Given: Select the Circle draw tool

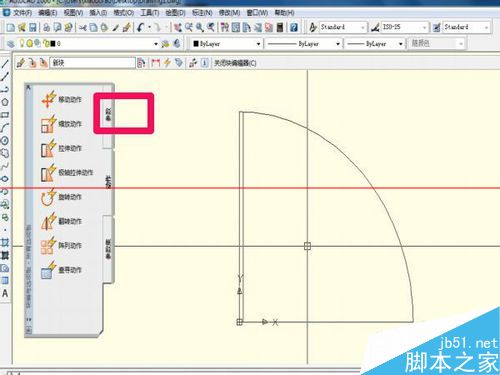Looking at the screenshot, I should (x=5, y=140).
